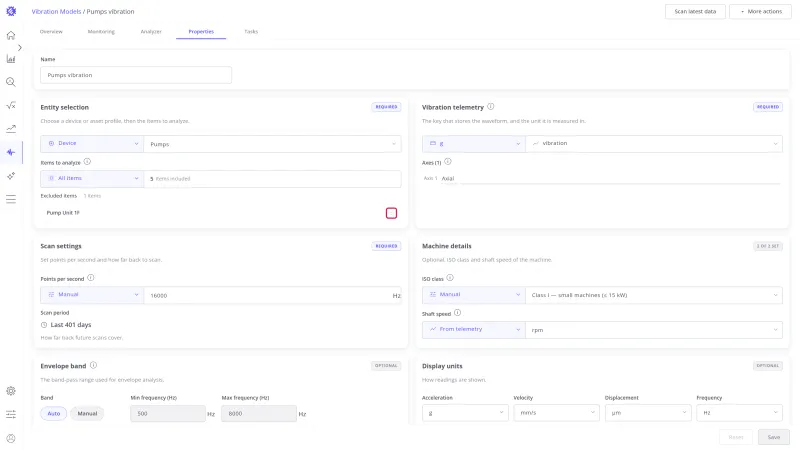The width and height of the screenshot is (800, 450).
Task: Open the Pumps profile dropdown
Action: tap(272, 144)
